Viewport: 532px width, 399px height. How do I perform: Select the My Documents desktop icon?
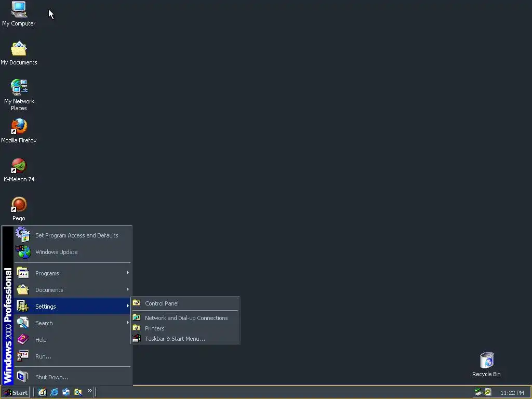click(x=19, y=53)
